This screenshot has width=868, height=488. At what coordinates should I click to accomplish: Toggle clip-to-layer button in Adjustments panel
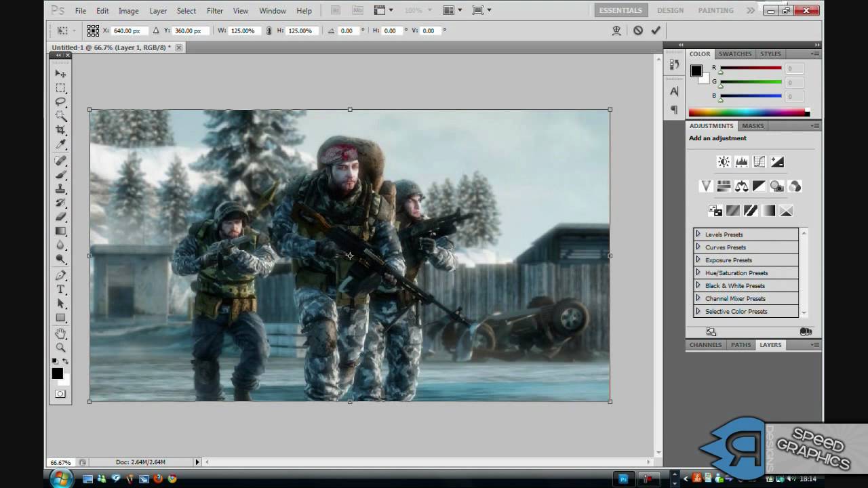806,332
